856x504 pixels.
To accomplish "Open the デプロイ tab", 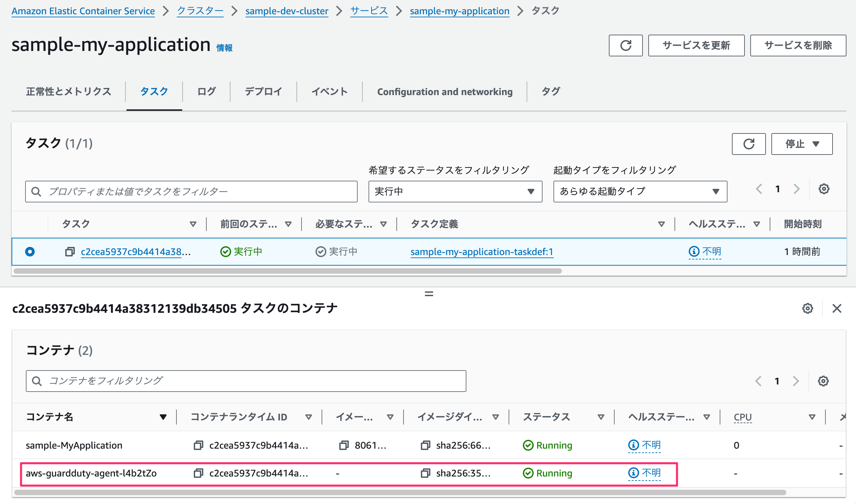I will pos(263,92).
